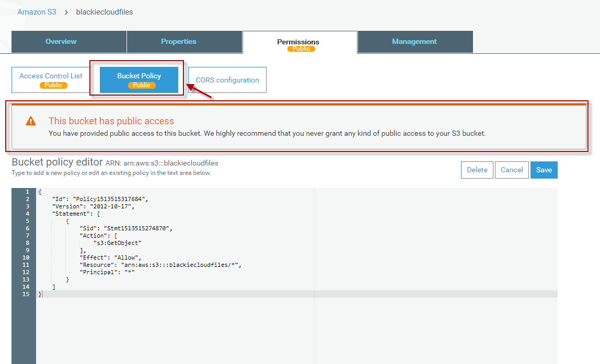Screen dimensions: 600x364
Task: Cancel the policy edits
Action: click(512, 170)
